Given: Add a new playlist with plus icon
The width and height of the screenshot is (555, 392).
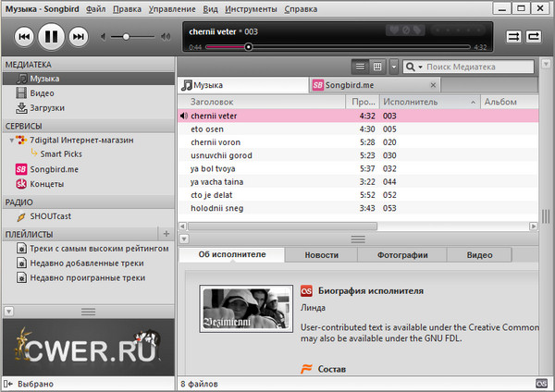Looking at the screenshot, I should pyautogui.click(x=166, y=234).
